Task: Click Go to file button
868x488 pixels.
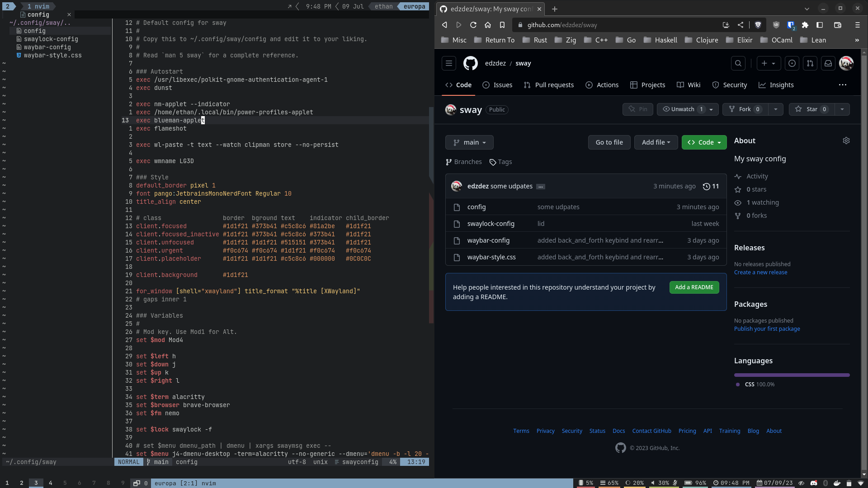Action: pyautogui.click(x=609, y=142)
